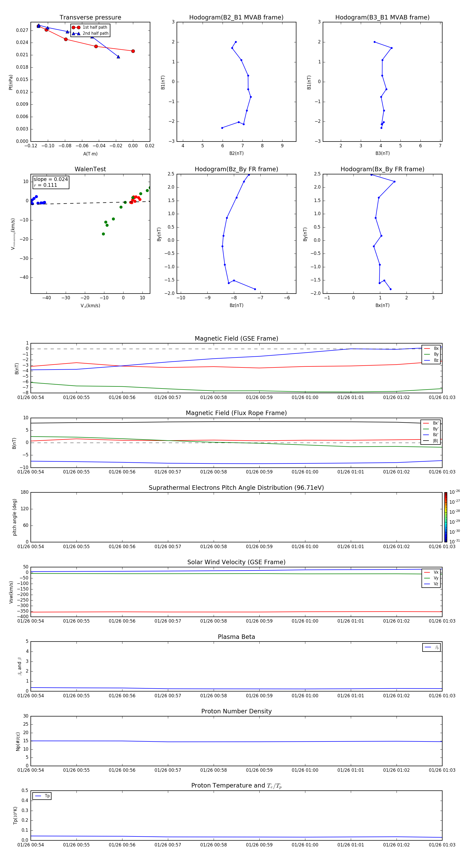Select the 'Bx(nT)' x-axis label
473x868 pixels.
(x=382, y=306)
